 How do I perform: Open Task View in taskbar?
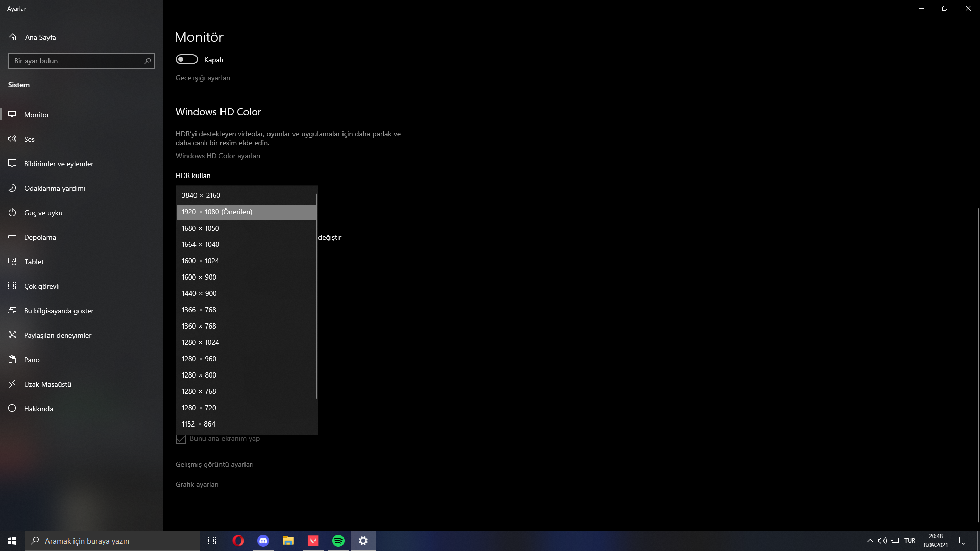point(212,541)
